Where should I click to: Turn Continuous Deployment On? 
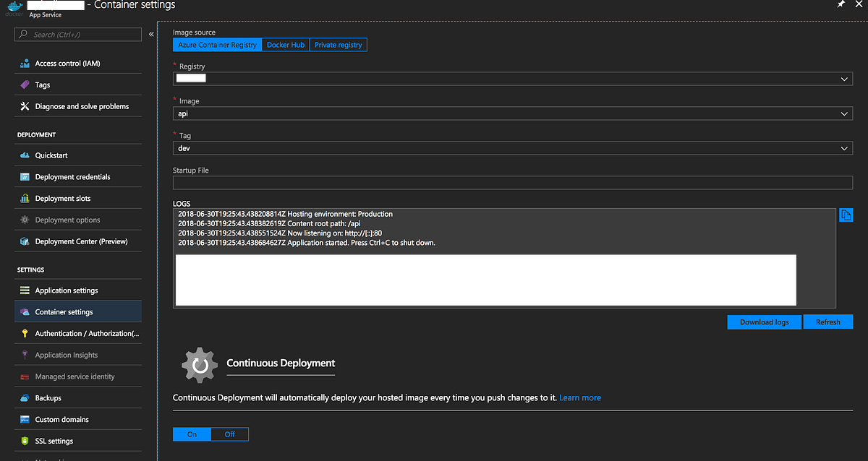pos(192,434)
